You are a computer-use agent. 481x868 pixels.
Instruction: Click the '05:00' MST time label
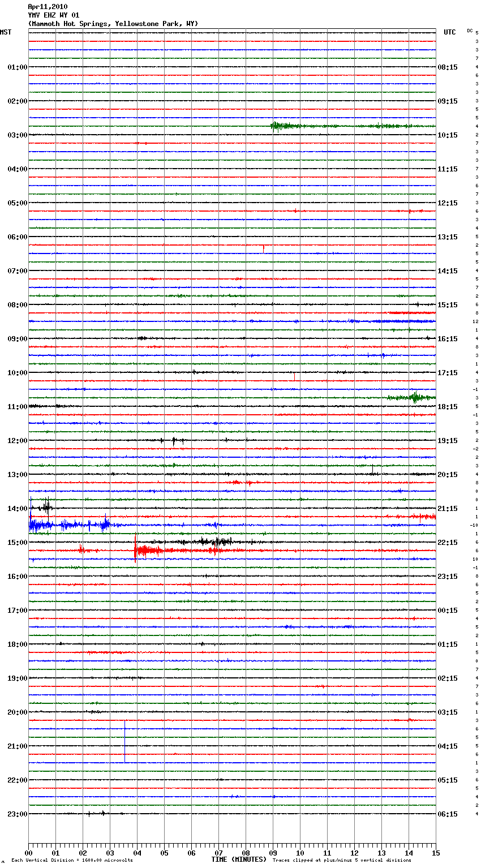click(x=18, y=203)
